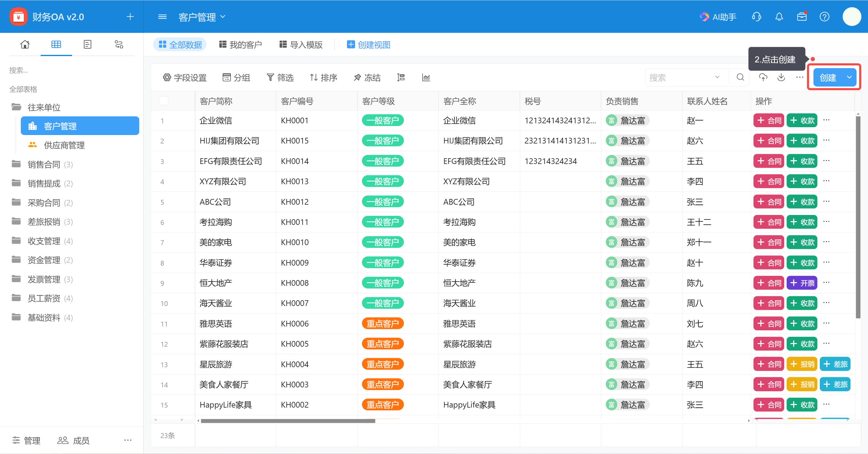Add 收款 for HIJ集团有限公司 row
Image resolution: width=868 pixels, height=454 pixels.
pos(802,140)
